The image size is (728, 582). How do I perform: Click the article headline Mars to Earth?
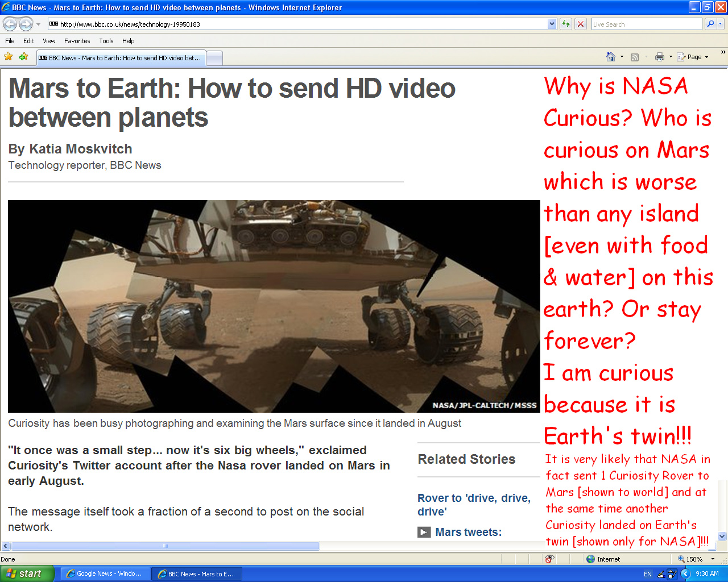point(232,103)
